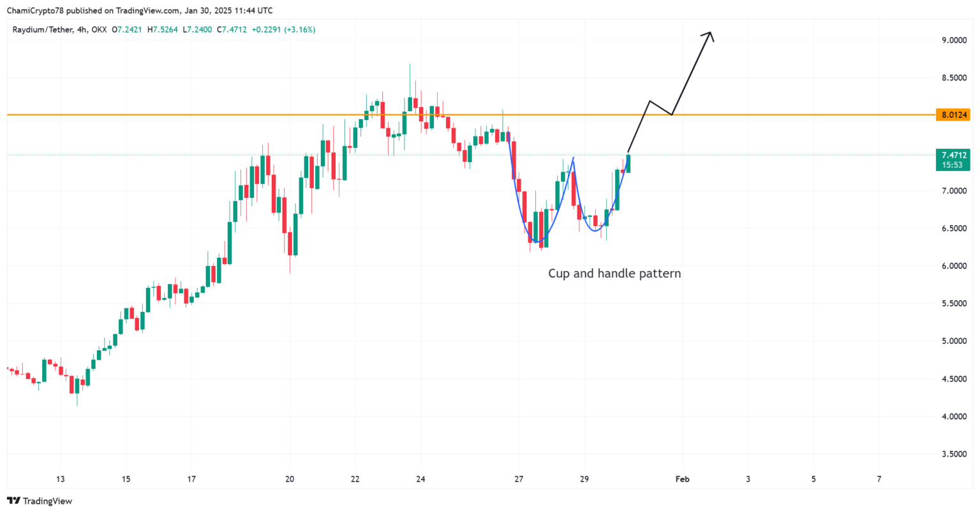980x513 pixels.
Task: Click the Cup and handle pattern text
Action: (x=614, y=274)
